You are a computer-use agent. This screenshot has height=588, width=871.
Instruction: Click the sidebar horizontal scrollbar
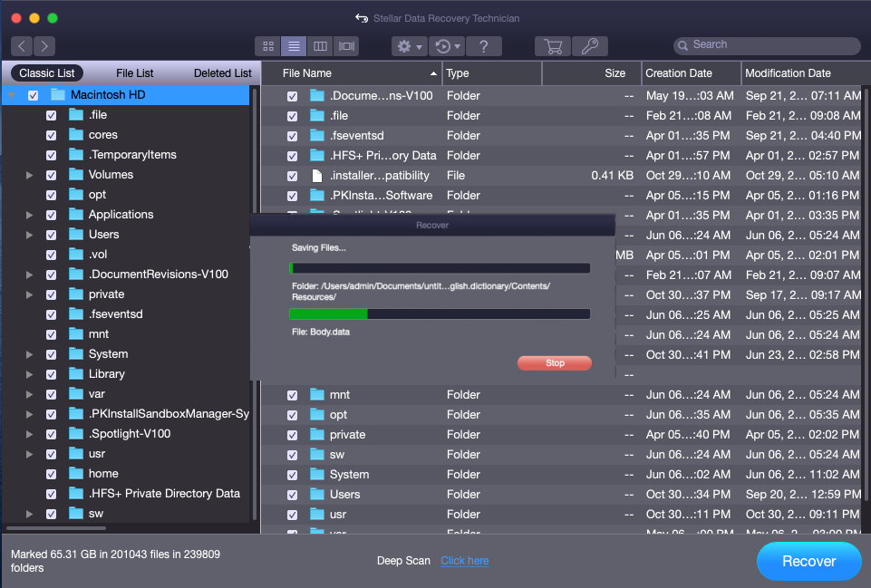coord(55,527)
